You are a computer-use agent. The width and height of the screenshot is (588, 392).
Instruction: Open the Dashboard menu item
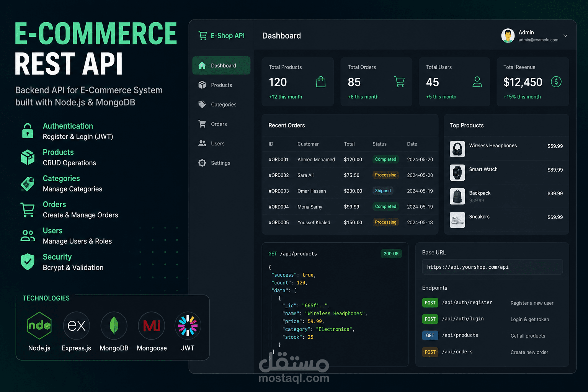tap(221, 65)
